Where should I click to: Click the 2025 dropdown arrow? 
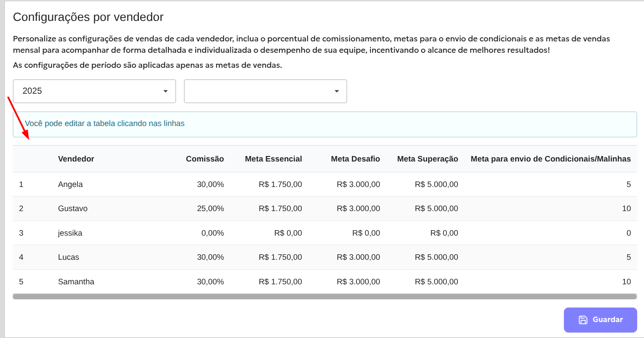tap(166, 91)
